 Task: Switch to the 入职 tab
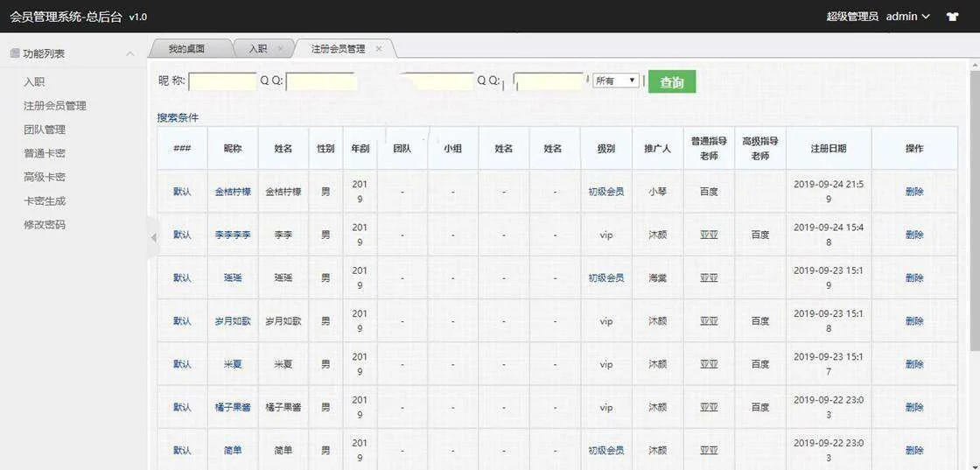pos(257,49)
